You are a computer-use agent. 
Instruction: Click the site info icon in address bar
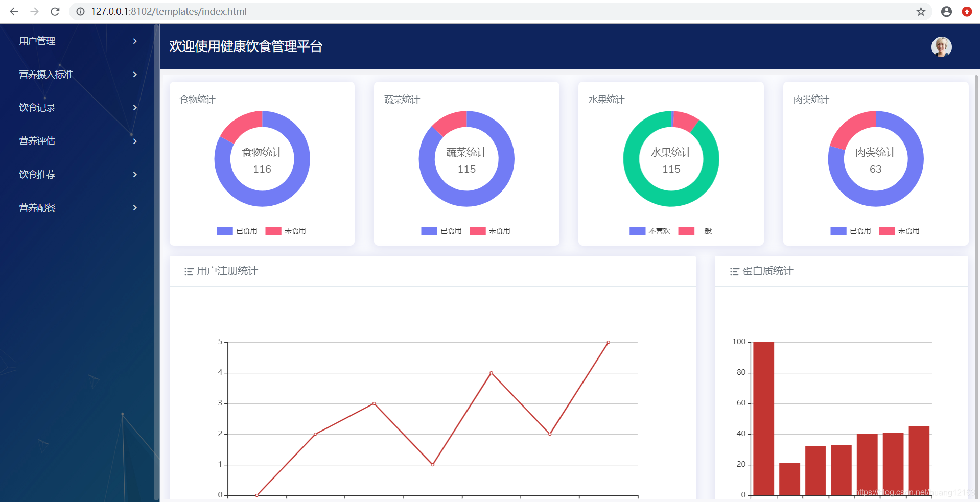pyautogui.click(x=81, y=11)
